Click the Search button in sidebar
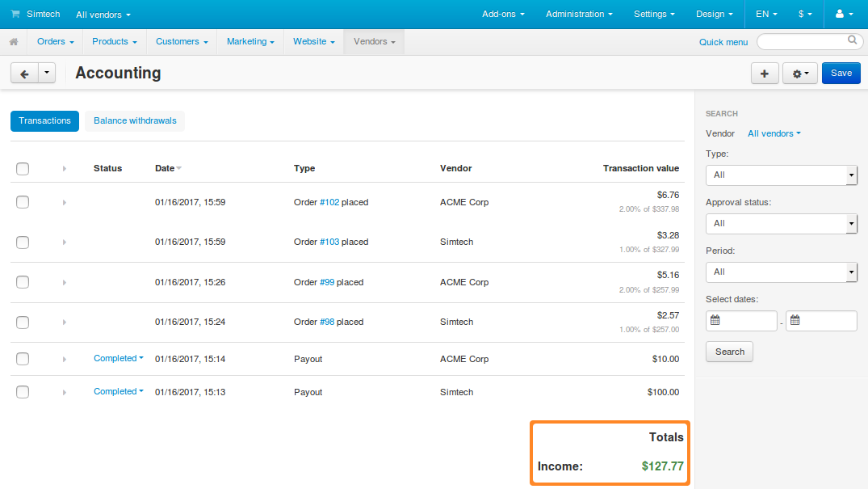Screen dimensions: 868x489 tap(730, 352)
